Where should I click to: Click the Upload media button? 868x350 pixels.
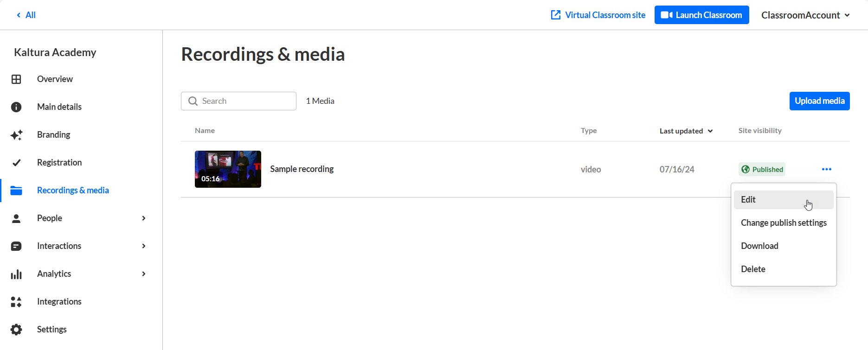(x=819, y=101)
